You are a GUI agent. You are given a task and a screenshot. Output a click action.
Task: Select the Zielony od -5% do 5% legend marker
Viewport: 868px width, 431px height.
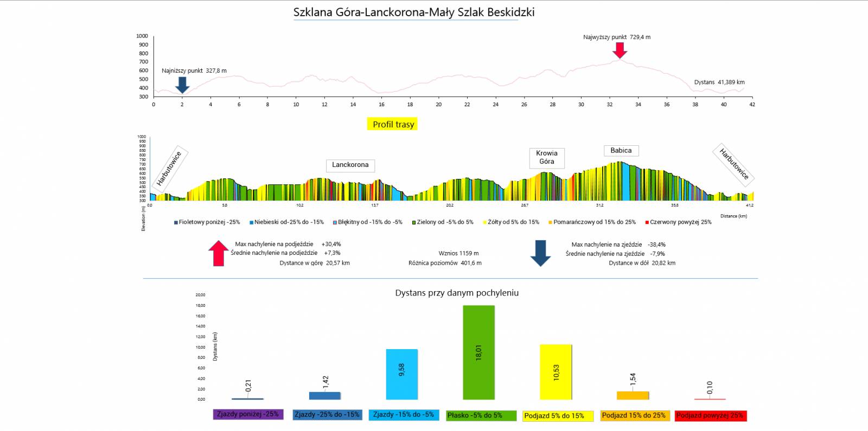pos(414,222)
